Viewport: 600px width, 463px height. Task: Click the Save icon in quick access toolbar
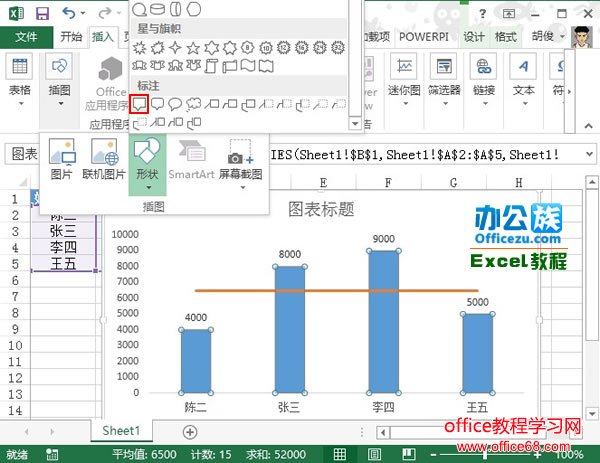pos(42,14)
